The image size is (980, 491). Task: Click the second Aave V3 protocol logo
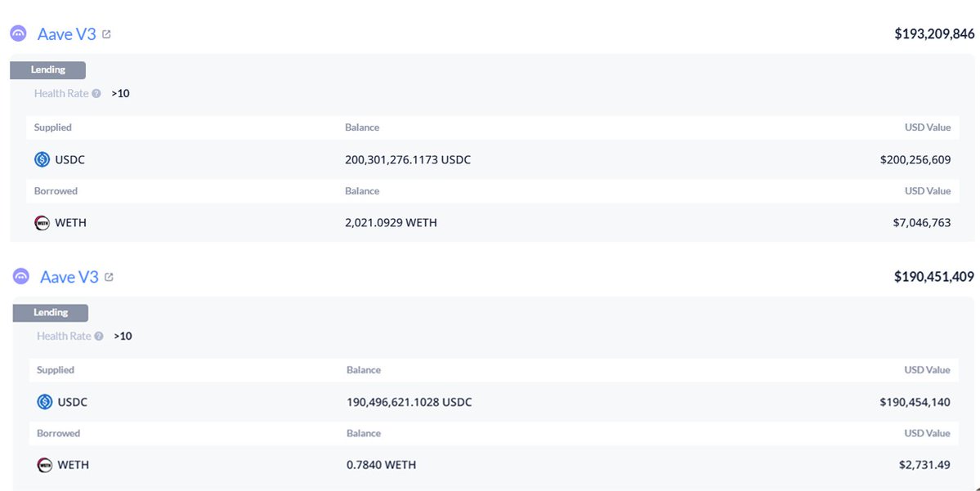pyautogui.click(x=21, y=277)
